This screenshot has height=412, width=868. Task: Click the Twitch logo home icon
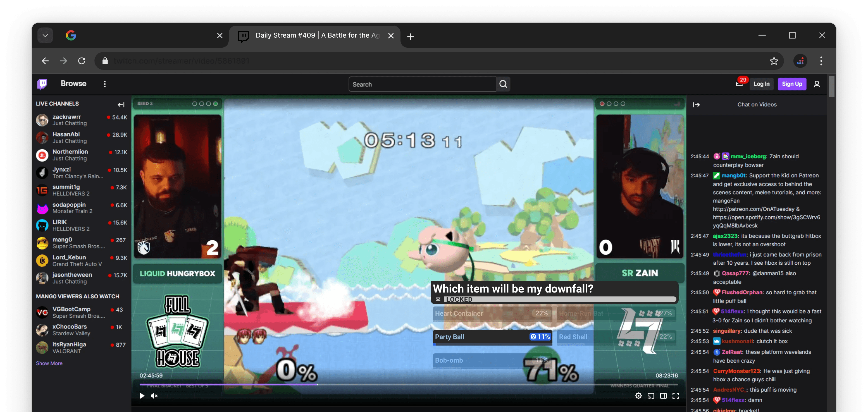(42, 84)
